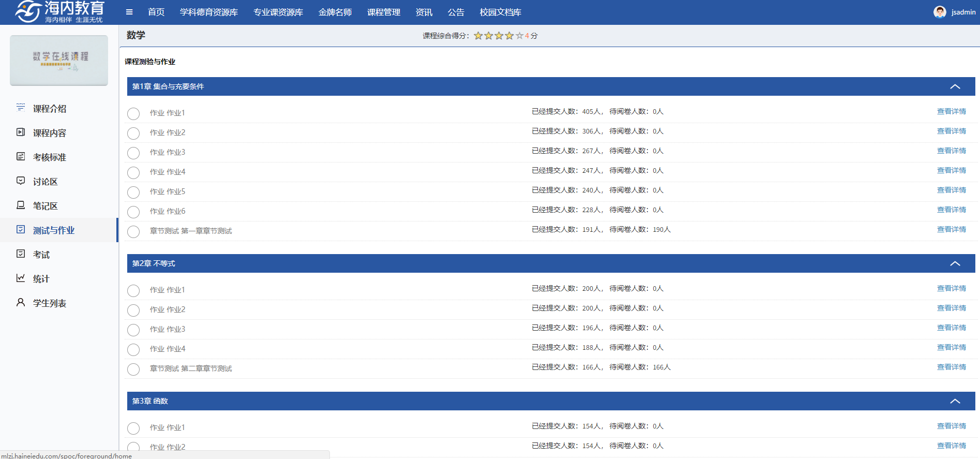The width and height of the screenshot is (980, 459).
Task: Collapse 第1章 集合与充要条件 section
Action: [x=955, y=86]
